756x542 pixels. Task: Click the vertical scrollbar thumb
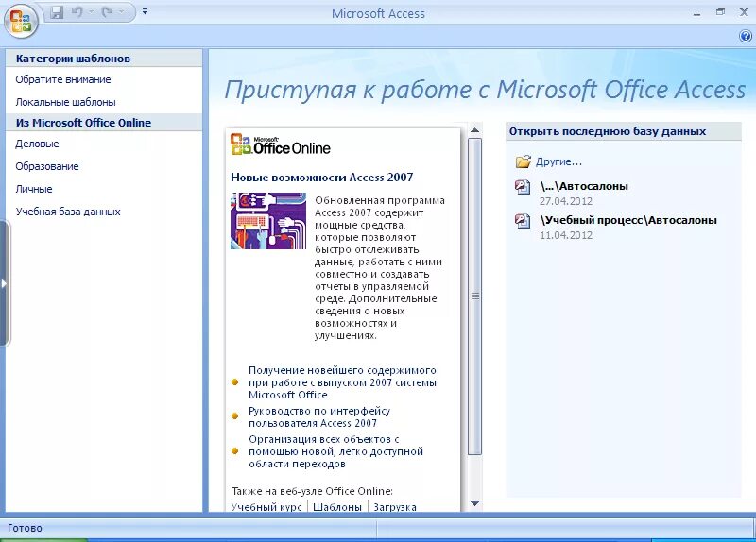pyautogui.click(x=474, y=296)
